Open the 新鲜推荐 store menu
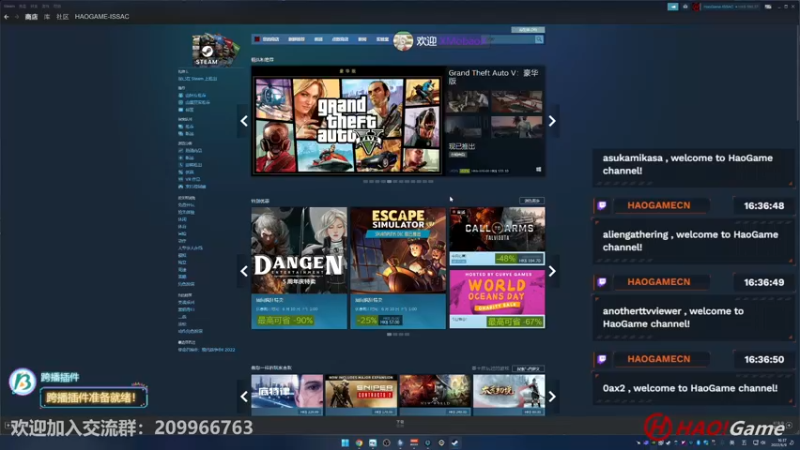The width and height of the screenshot is (800, 450). 296,39
